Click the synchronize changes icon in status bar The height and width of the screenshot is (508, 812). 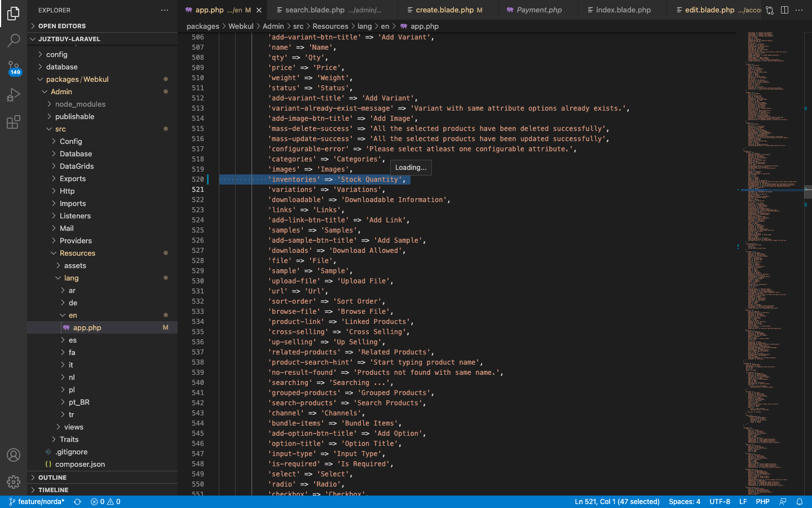coord(77,502)
